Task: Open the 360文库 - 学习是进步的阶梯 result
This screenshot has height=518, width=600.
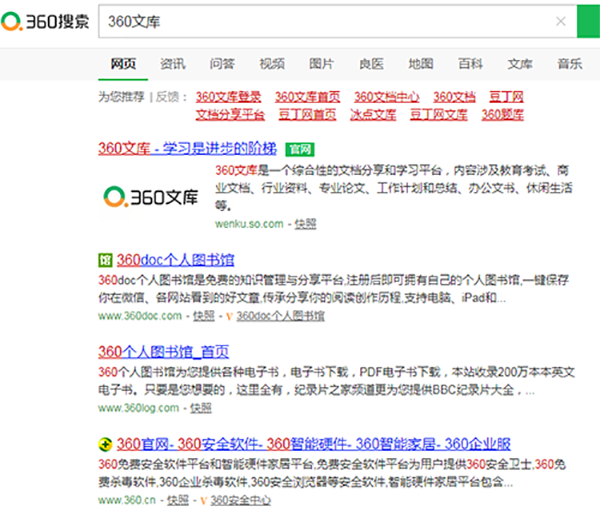Action: point(190,148)
